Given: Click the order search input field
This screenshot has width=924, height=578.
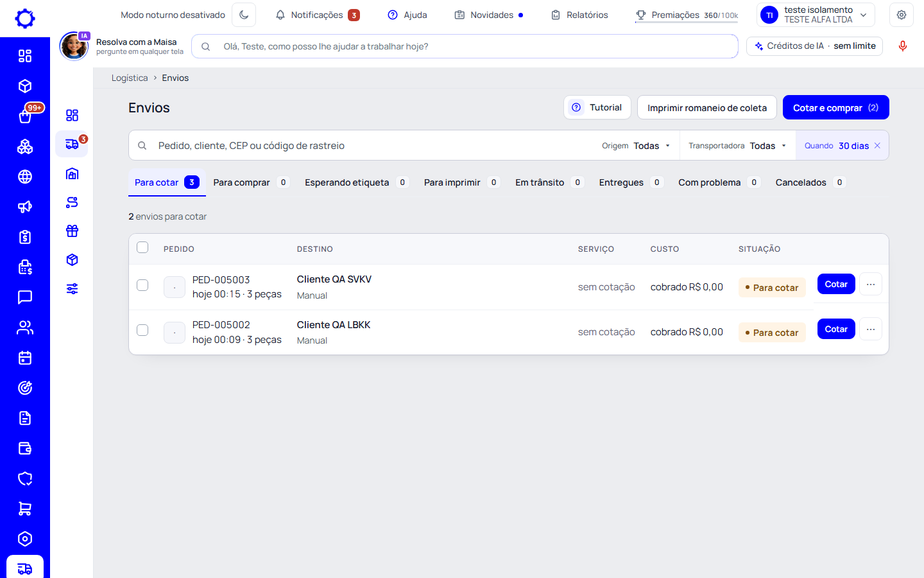Looking at the screenshot, I should 366,146.
